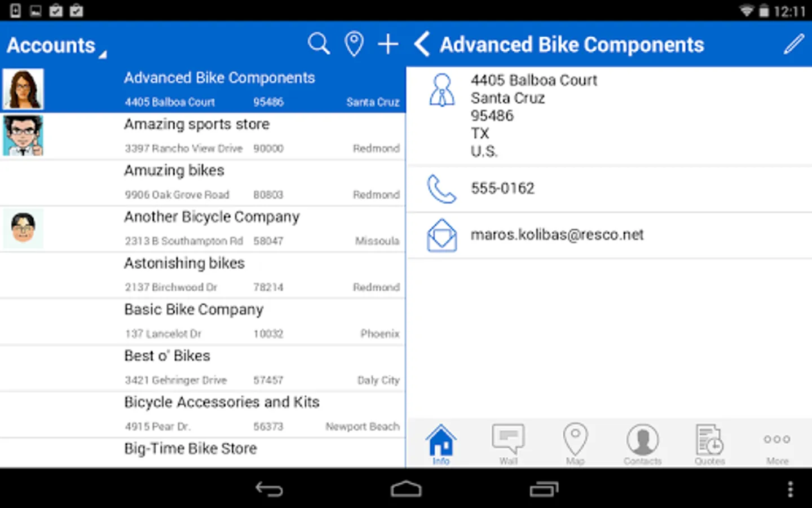Image resolution: width=812 pixels, height=508 pixels.
Task: Tap the Android back navigation button
Action: click(x=269, y=489)
